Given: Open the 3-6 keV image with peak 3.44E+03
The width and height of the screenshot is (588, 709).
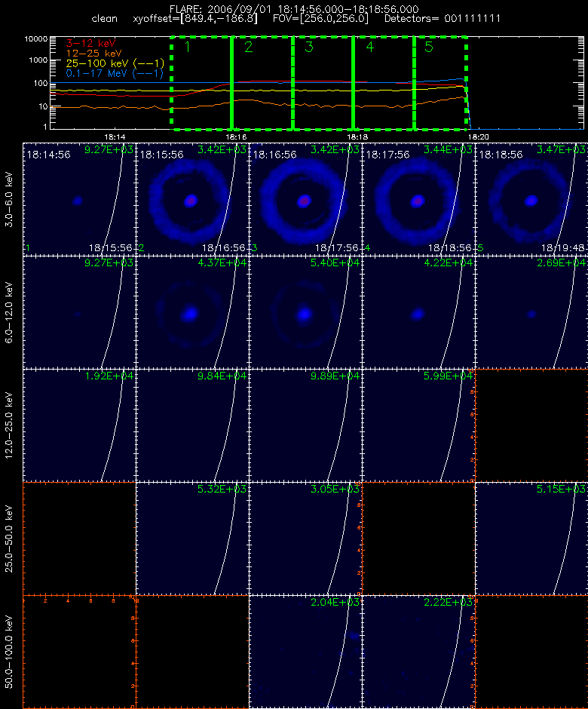Looking at the screenshot, I should pyautogui.click(x=418, y=199).
